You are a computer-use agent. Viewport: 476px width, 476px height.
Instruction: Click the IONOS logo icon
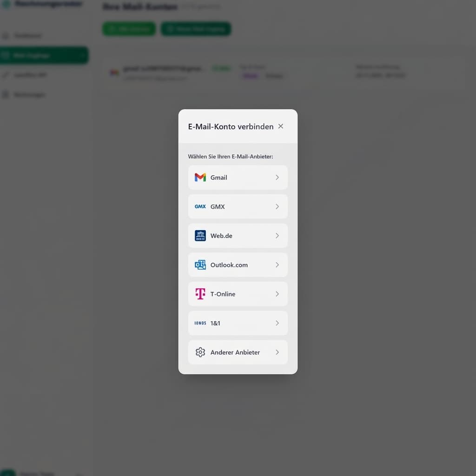pos(200,323)
